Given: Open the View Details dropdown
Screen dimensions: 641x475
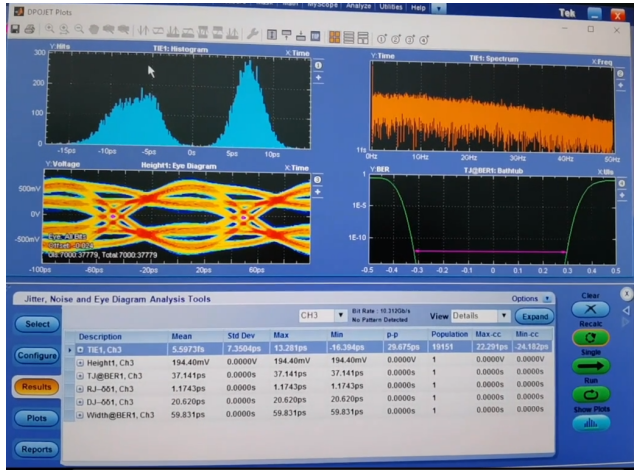Looking at the screenshot, I should pos(504,316).
